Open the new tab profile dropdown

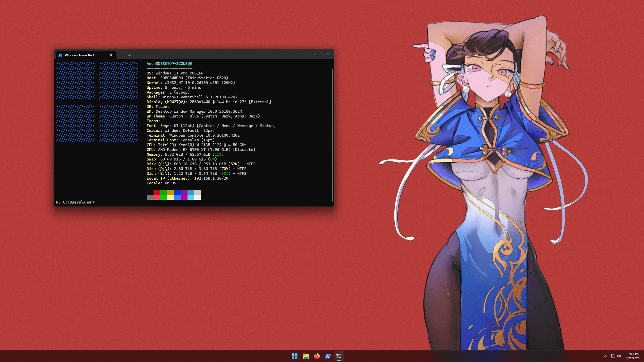(x=129, y=55)
